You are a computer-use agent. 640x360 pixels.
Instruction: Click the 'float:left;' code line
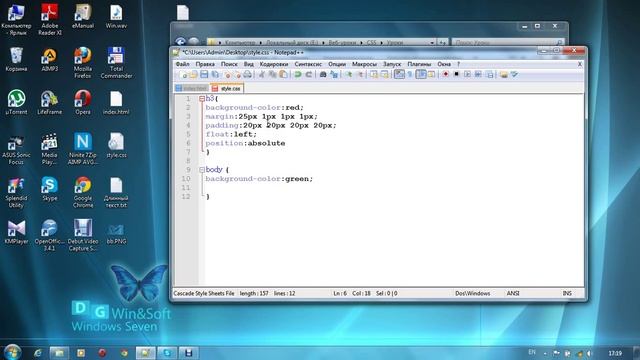231,134
